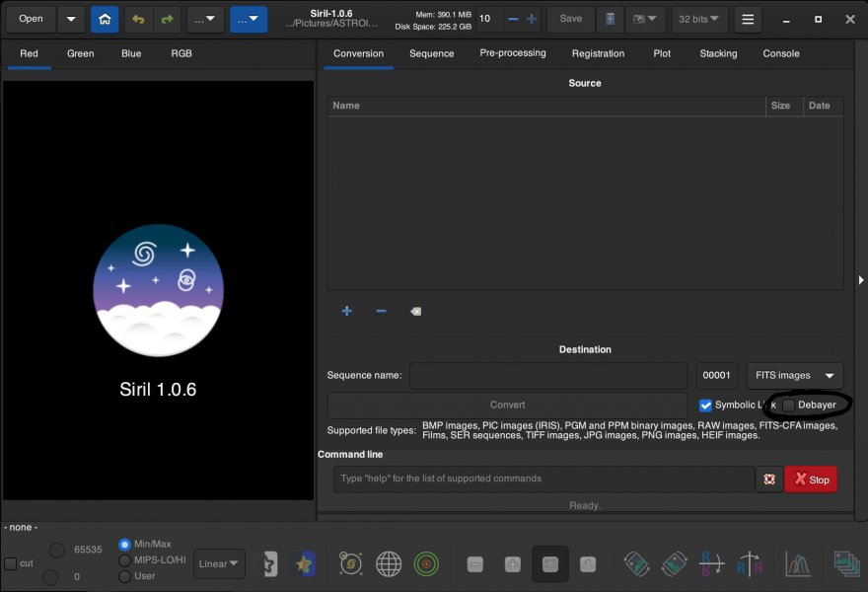Click the minus remove-file icon

[381, 312]
